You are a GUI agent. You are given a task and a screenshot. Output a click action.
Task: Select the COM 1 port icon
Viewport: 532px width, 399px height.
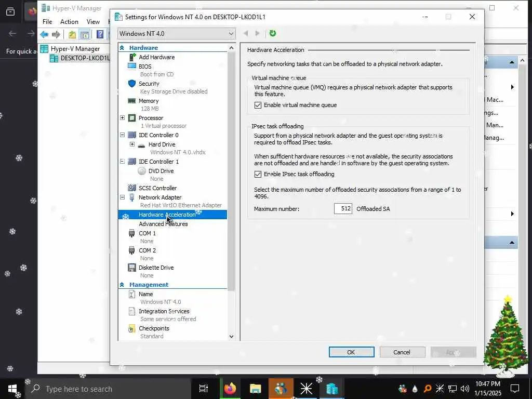coord(132,233)
